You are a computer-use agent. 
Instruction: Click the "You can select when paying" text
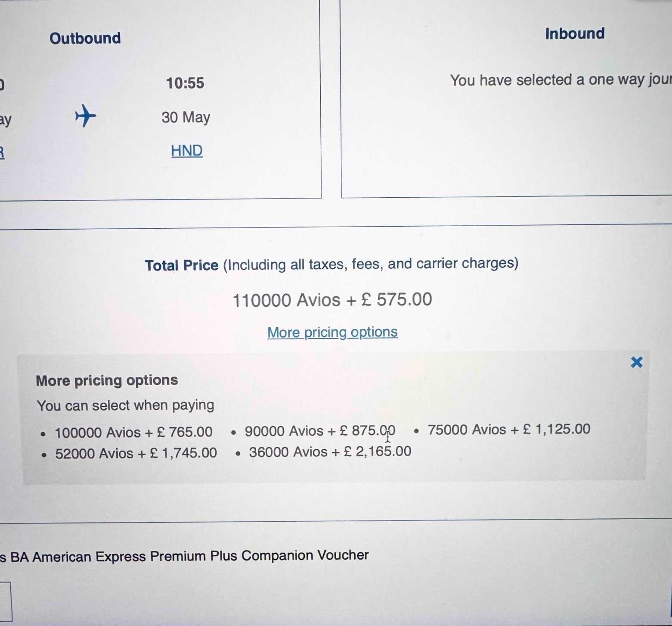point(125,405)
